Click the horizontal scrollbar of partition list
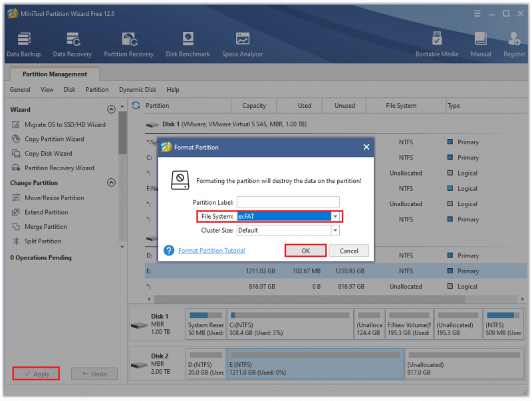The width and height of the screenshot is (532, 401). pyautogui.click(x=309, y=299)
